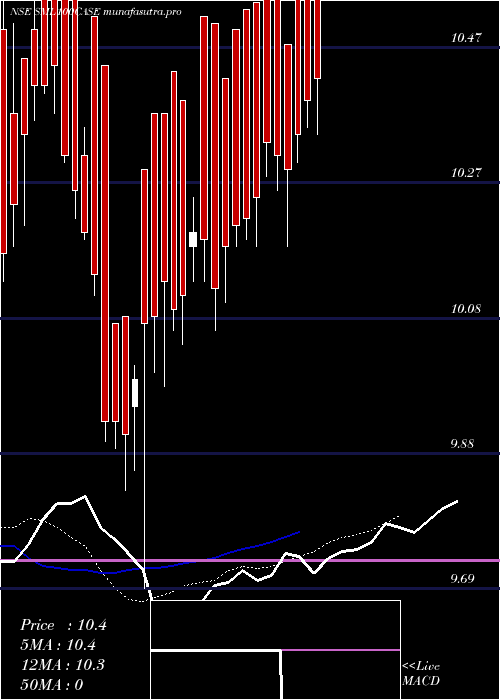Screen dimensions: 500x700
Task: Click the '12MA : 10.3' readout
Action: 62,665
